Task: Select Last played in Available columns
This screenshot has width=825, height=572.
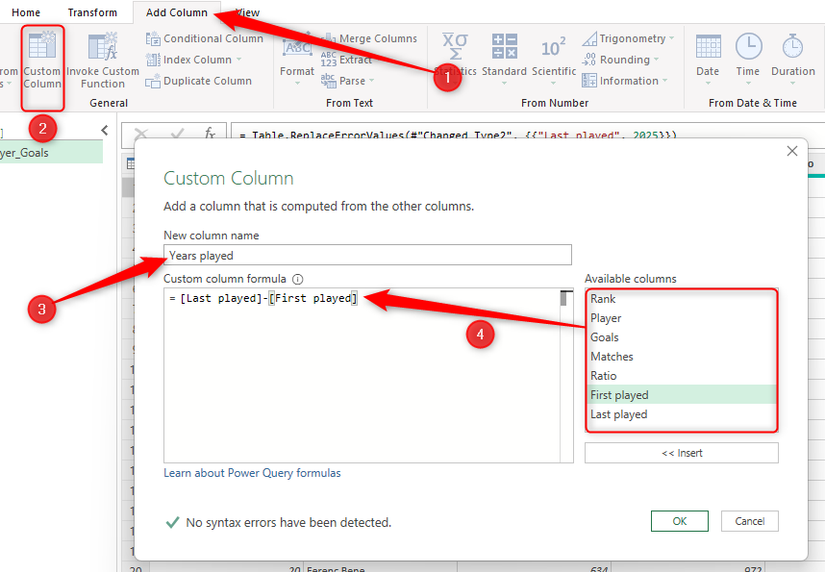Action: (619, 414)
